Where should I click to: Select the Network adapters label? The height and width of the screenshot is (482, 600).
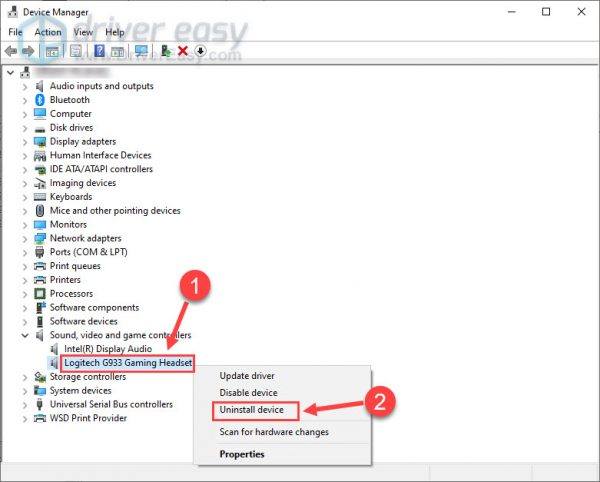point(86,238)
